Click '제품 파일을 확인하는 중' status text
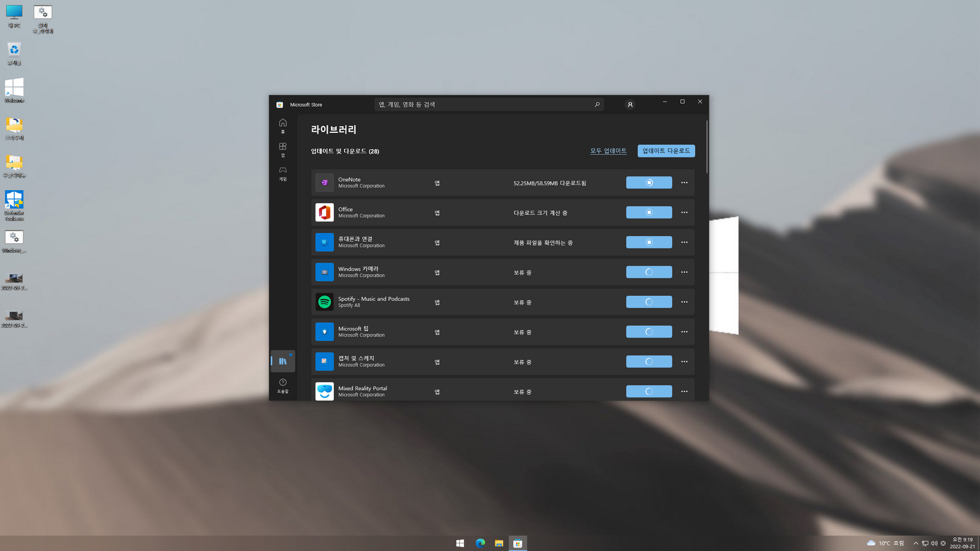 coord(543,243)
